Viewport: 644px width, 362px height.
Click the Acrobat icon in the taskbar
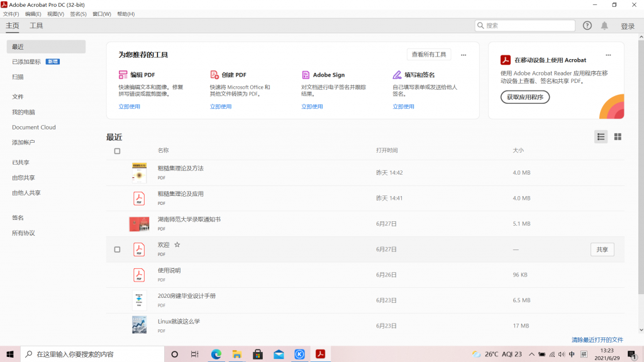click(320, 354)
